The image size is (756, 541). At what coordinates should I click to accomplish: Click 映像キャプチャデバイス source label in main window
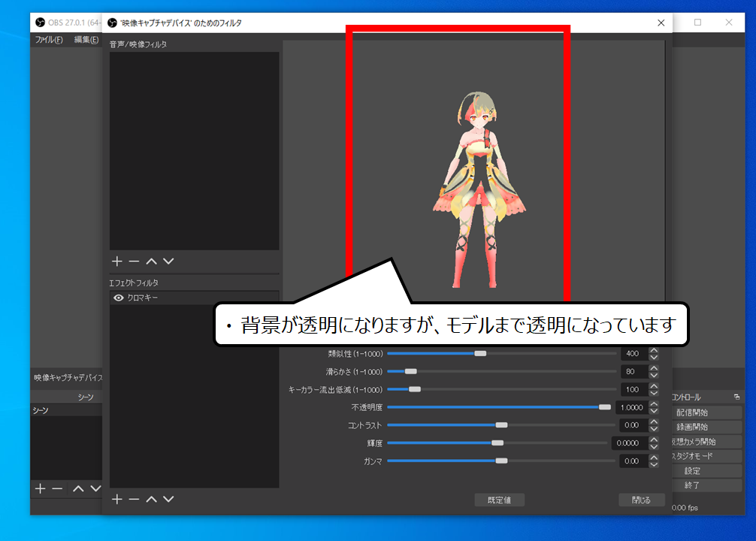coord(68,377)
